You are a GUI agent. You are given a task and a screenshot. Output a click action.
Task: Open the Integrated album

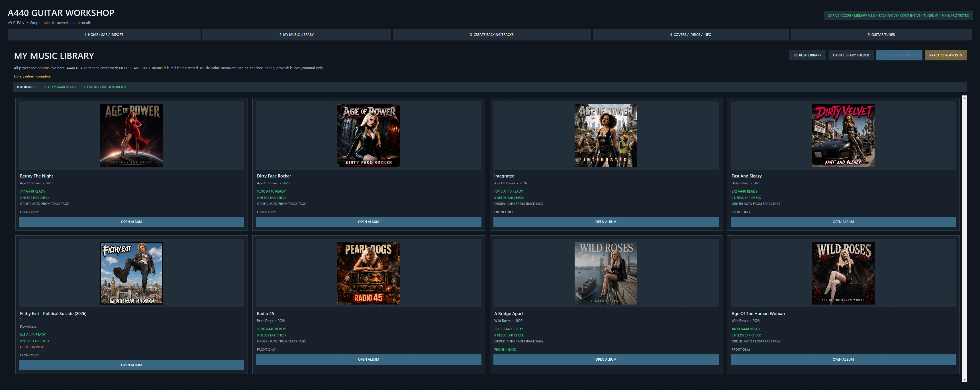click(606, 222)
